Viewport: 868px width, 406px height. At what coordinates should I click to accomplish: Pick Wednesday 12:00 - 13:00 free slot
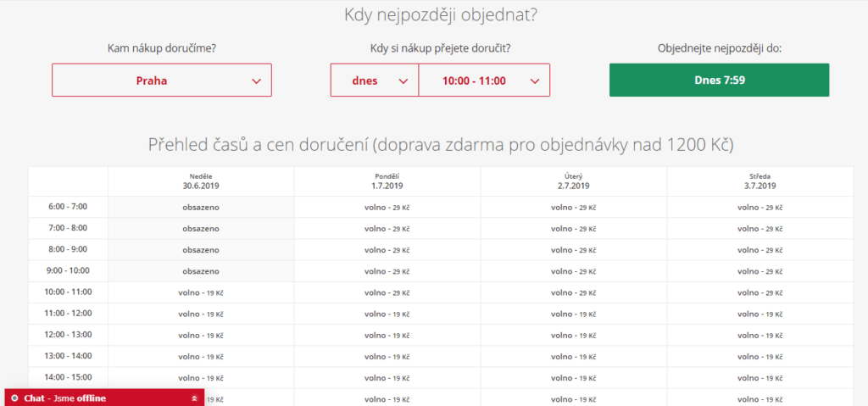tap(760, 335)
